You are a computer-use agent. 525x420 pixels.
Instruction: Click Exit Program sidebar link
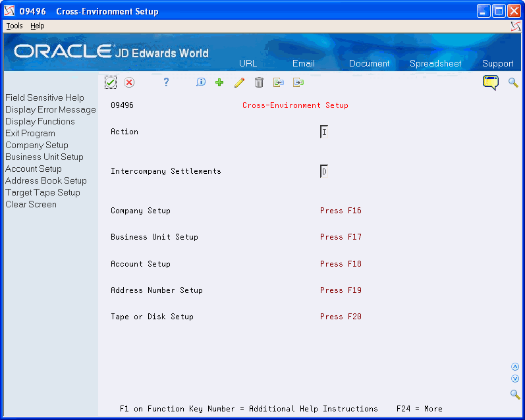click(30, 133)
